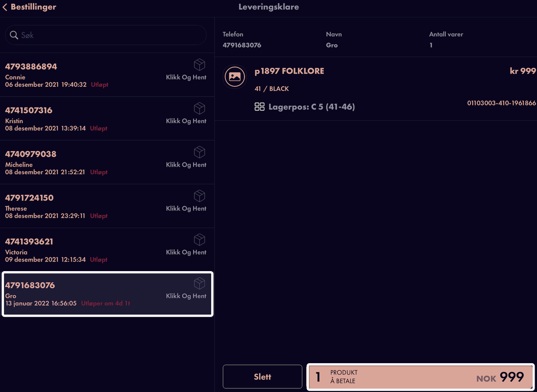Select order 4791683076 from Gro
537x392 pixels.
(x=107, y=294)
